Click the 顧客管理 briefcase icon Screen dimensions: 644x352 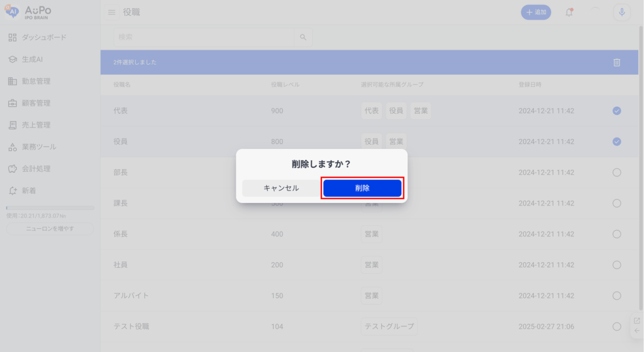13,103
